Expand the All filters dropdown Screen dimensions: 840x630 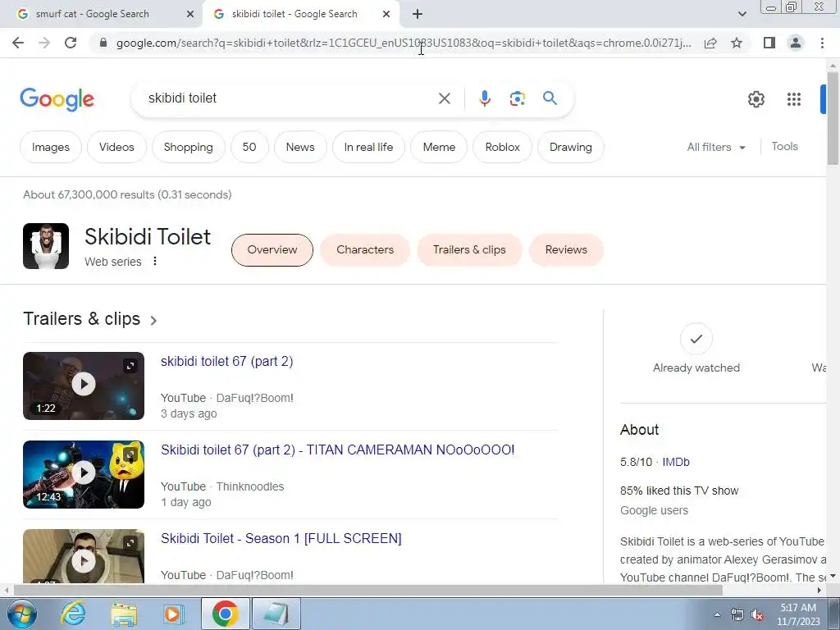(x=716, y=147)
